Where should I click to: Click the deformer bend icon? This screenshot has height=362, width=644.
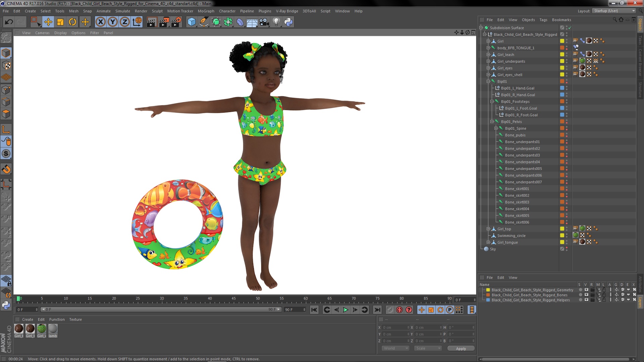point(240,22)
